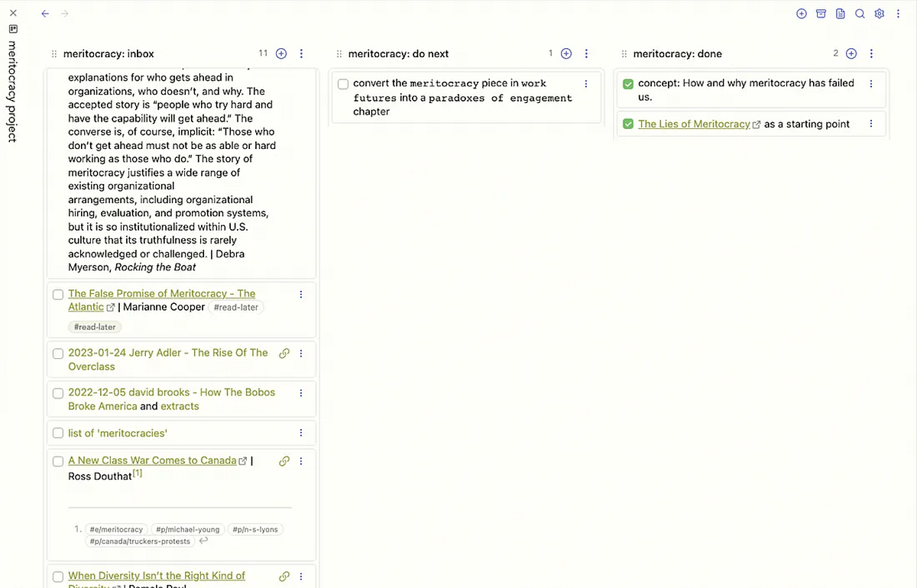Open menu for False Promise of Meritocracy card
The image size is (917, 588).
point(301,294)
